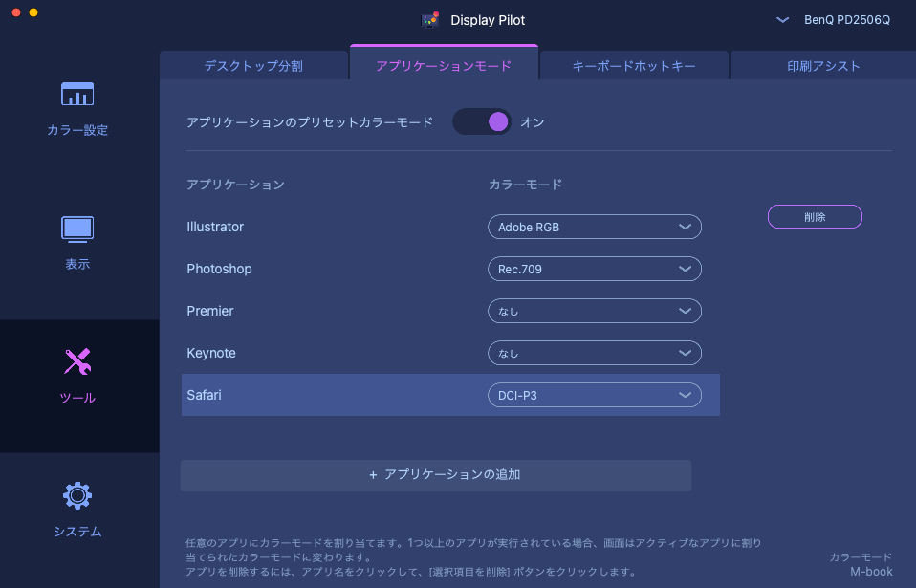Go to the 印刷アシスト tab

822,66
